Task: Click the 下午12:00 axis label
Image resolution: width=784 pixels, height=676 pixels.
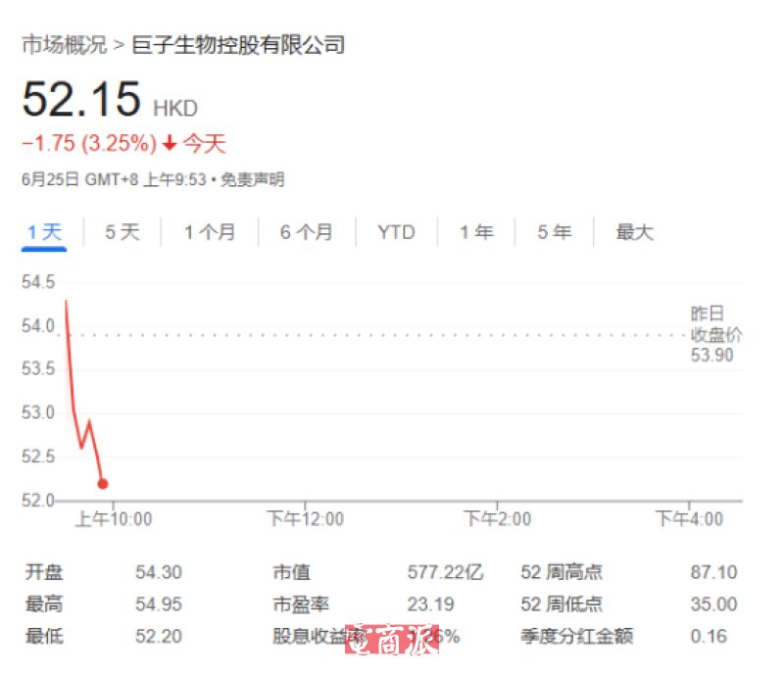Action: [x=306, y=519]
